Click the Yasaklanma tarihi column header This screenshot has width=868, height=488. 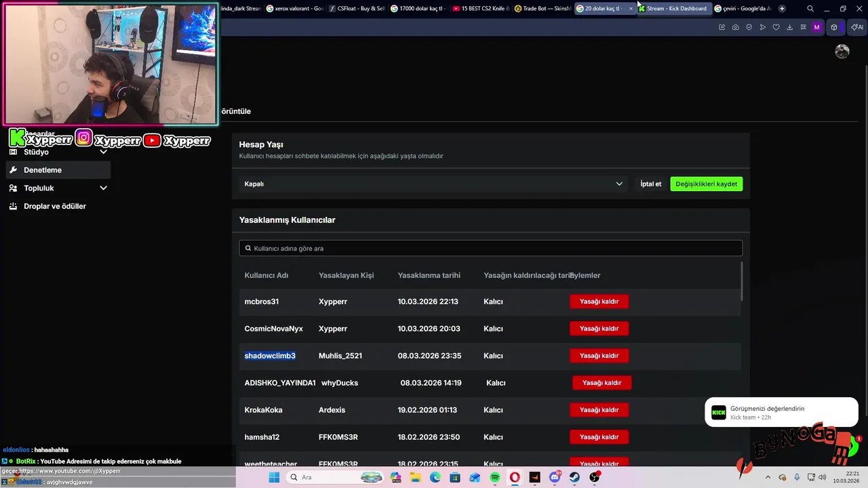coord(429,275)
